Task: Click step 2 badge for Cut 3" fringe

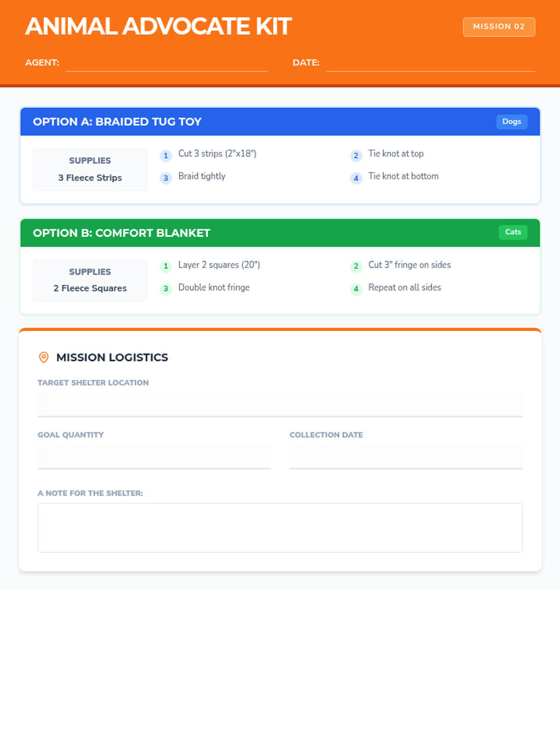Action: pos(356,267)
